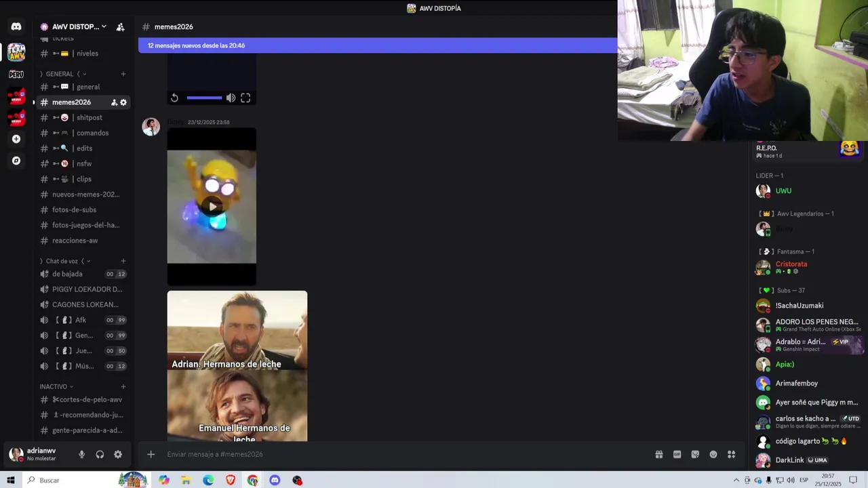Add channel to INACTIVO category
Viewport: 868px width, 488px height.
click(x=123, y=386)
